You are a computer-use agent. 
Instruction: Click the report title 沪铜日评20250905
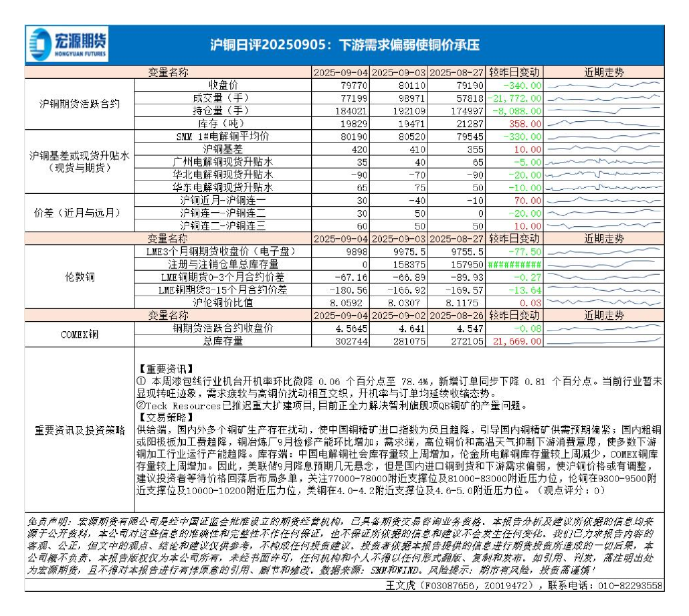(344, 45)
